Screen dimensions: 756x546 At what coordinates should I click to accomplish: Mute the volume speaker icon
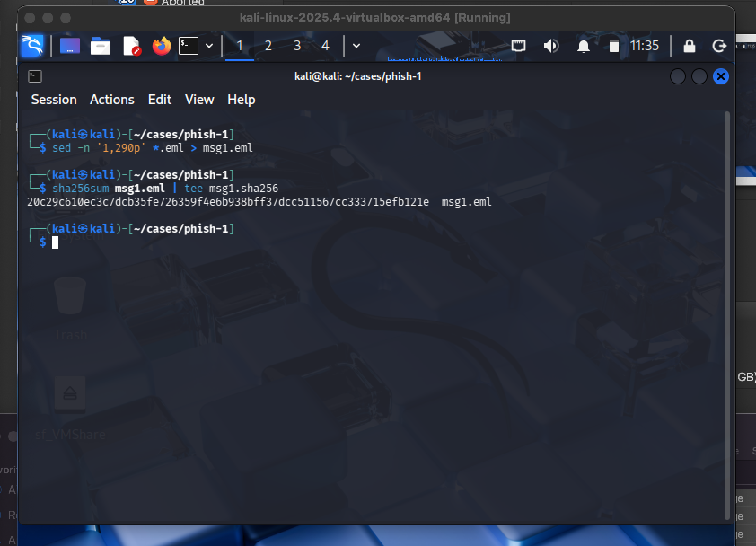point(551,46)
